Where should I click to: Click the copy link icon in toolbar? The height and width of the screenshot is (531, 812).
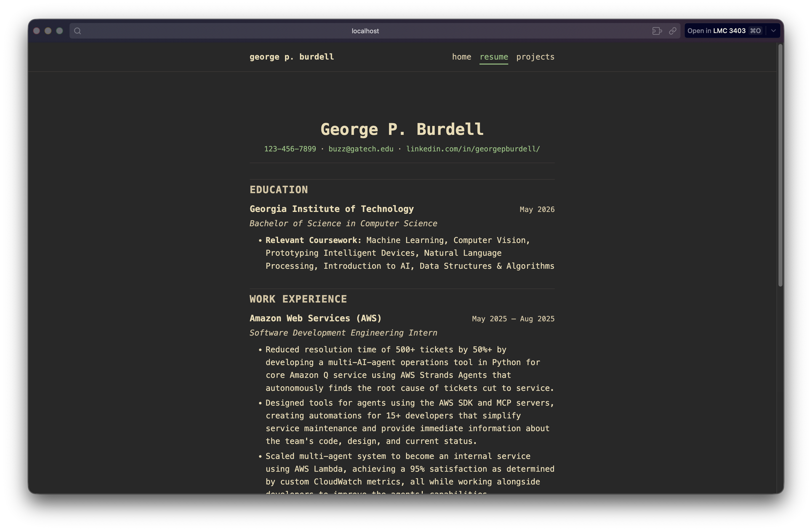672,31
